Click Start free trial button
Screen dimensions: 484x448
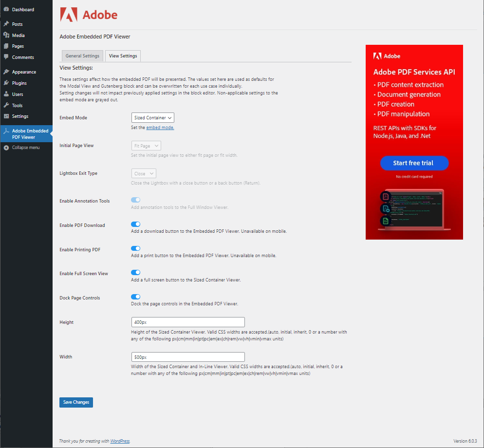(x=414, y=163)
